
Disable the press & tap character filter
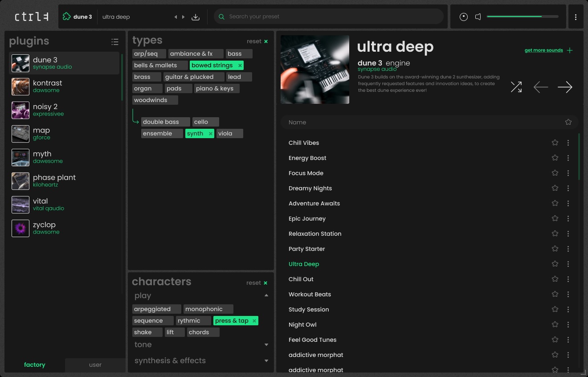click(254, 321)
